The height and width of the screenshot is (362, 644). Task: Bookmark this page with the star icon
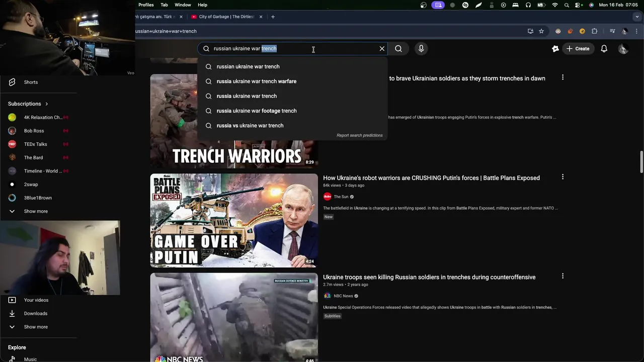(x=541, y=31)
